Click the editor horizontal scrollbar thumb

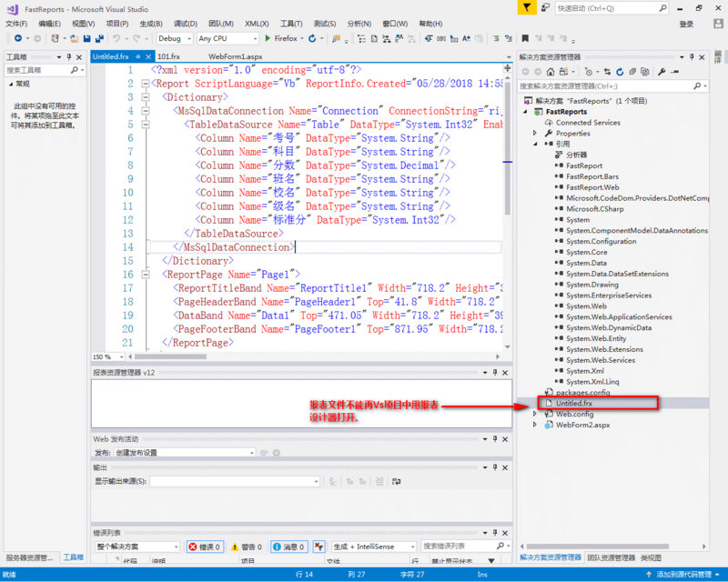pos(170,356)
